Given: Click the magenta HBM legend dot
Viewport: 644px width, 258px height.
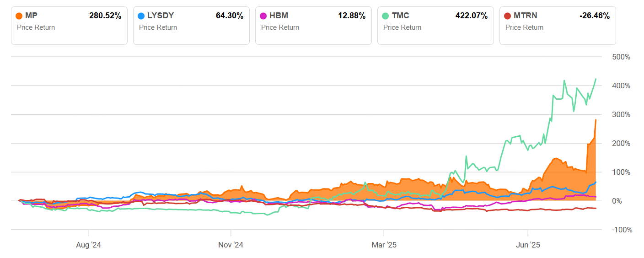Looking at the screenshot, I should 263,16.
